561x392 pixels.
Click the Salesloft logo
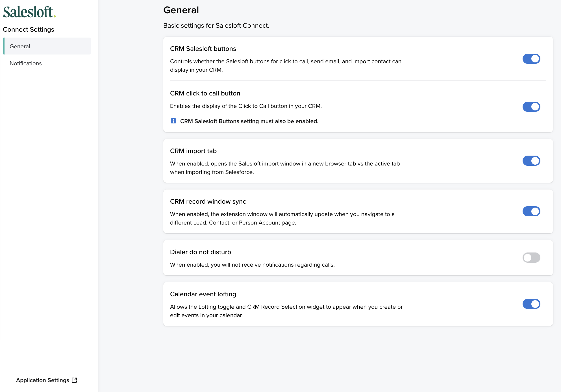(x=29, y=11)
